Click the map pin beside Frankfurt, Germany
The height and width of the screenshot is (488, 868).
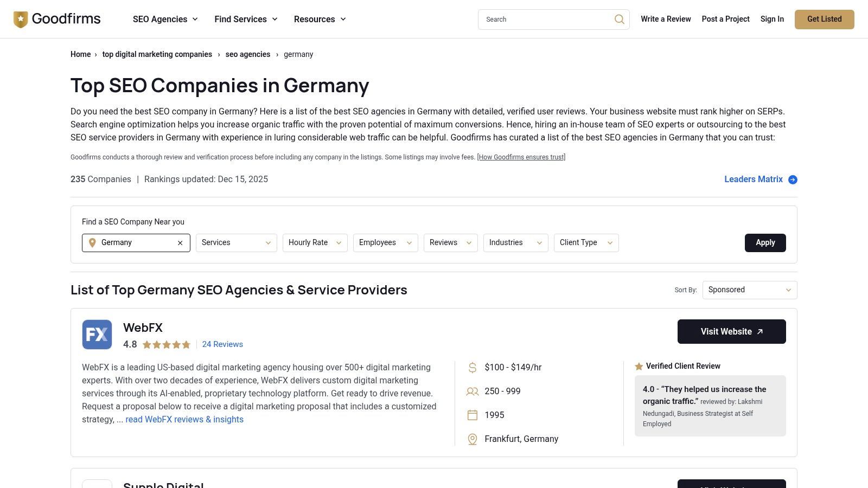(471, 439)
